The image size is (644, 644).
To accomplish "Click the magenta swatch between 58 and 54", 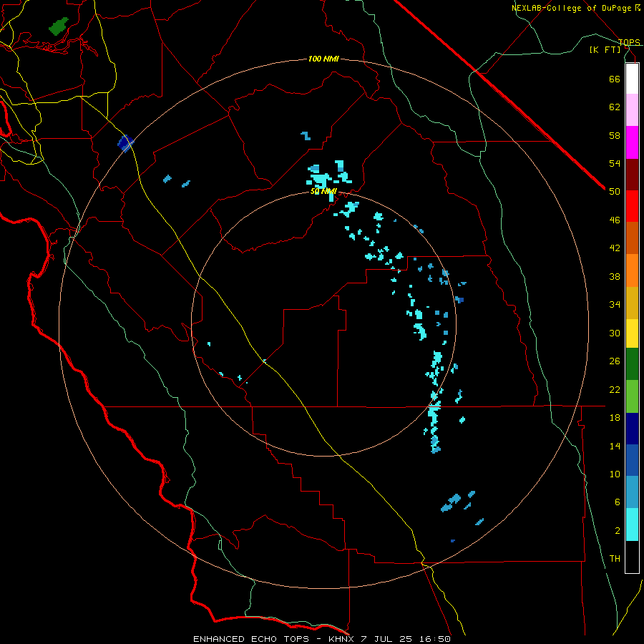I will tap(632, 142).
